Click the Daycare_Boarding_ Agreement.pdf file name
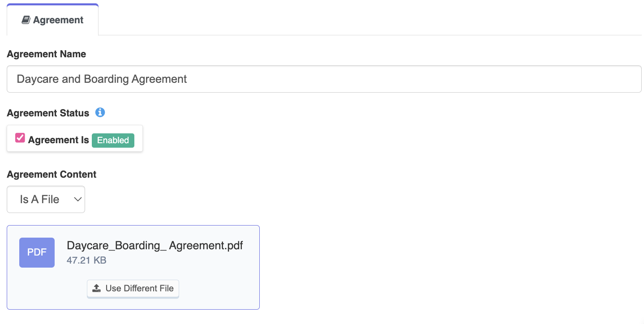The width and height of the screenshot is (644, 324). click(155, 245)
